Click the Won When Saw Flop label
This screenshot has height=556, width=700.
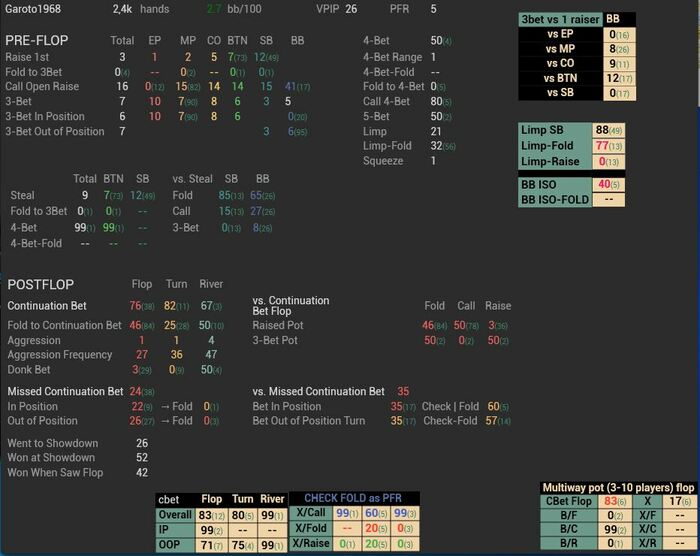tap(55, 473)
